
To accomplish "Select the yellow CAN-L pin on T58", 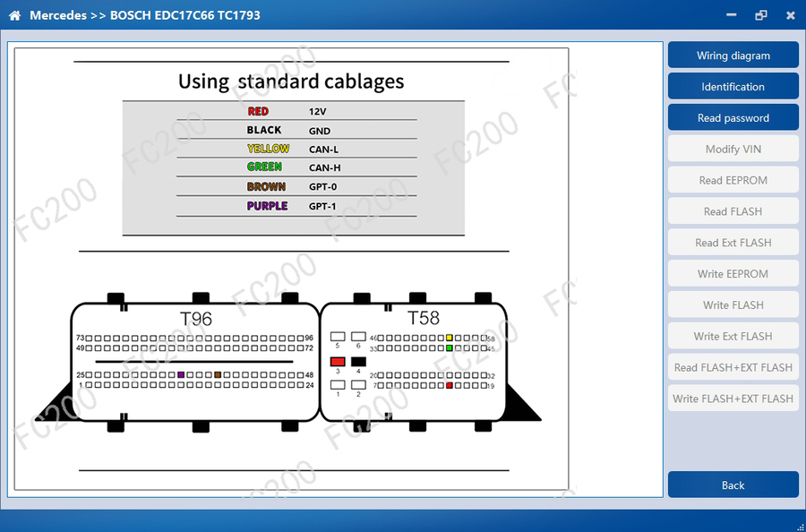I will pyautogui.click(x=450, y=339).
